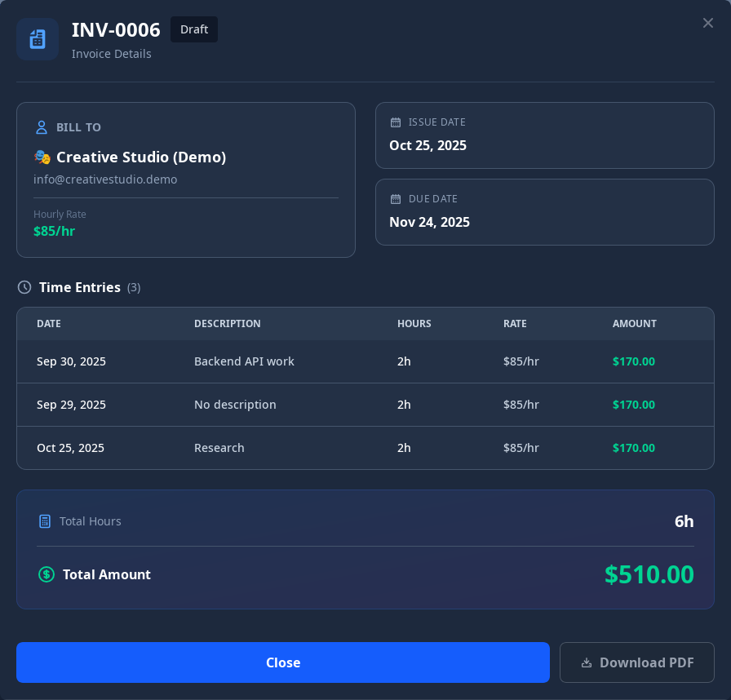Click the dollar icon beside Total Amount
The image size is (731, 700).
tap(47, 574)
